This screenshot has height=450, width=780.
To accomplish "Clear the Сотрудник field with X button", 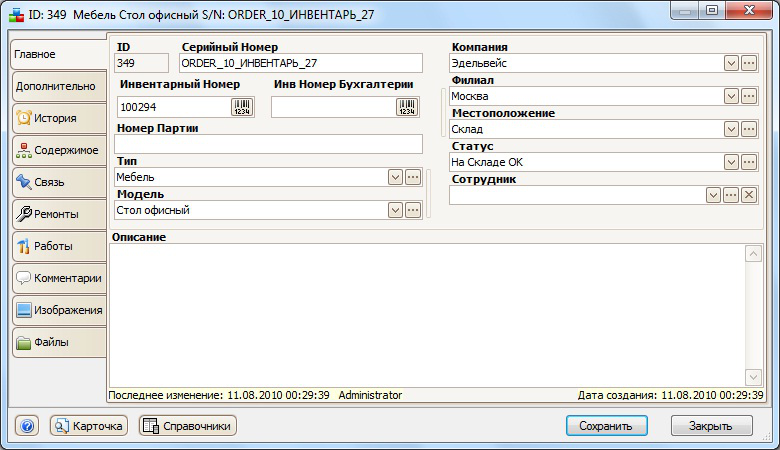I will [x=749, y=195].
